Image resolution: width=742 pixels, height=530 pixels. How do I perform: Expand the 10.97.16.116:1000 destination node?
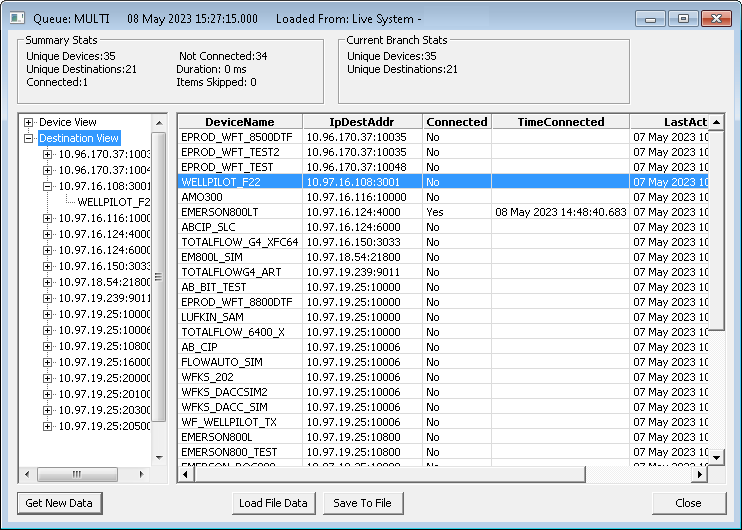pyautogui.click(x=47, y=219)
